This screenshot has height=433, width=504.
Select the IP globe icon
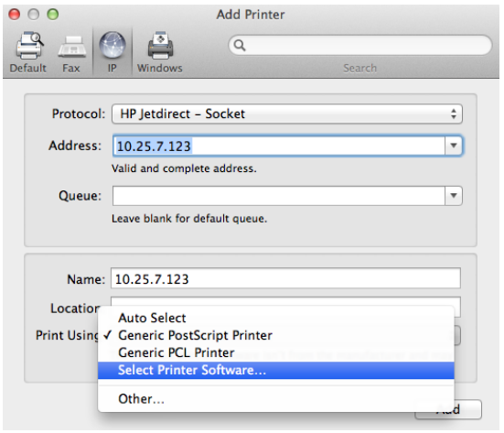113,45
